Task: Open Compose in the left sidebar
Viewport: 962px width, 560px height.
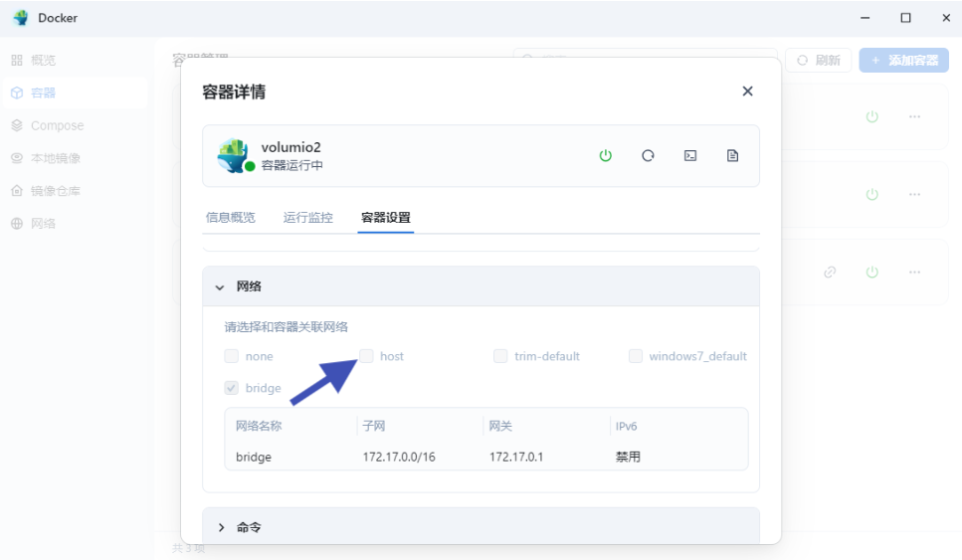Action: point(57,126)
